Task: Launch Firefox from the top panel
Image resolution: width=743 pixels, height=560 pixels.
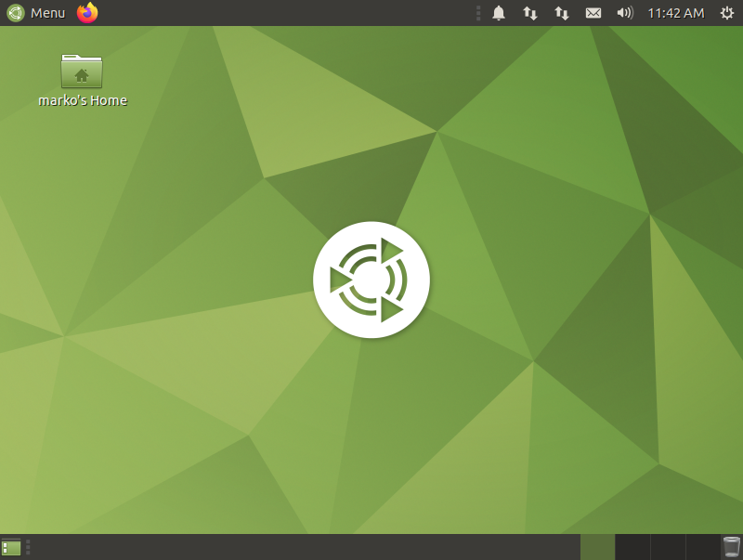Action: pyautogui.click(x=87, y=13)
